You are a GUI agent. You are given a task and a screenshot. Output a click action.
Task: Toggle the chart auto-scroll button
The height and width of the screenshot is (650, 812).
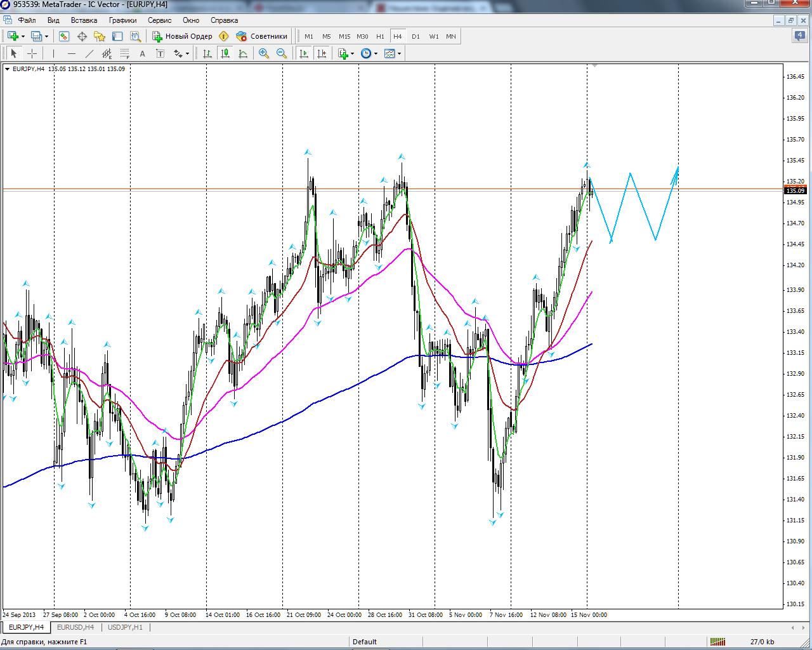[304, 54]
